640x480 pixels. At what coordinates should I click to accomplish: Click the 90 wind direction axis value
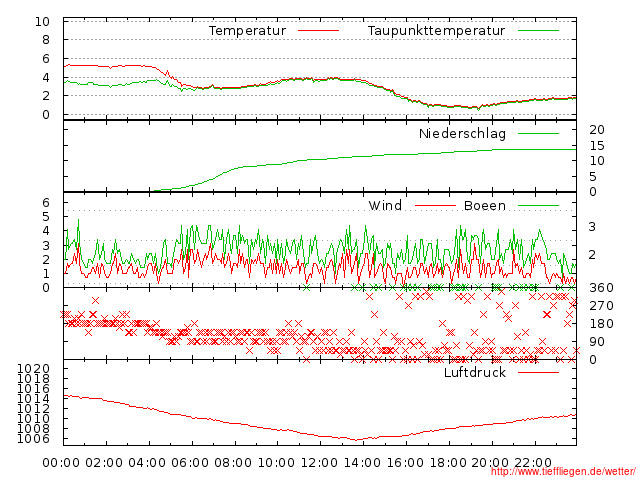(597, 342)
